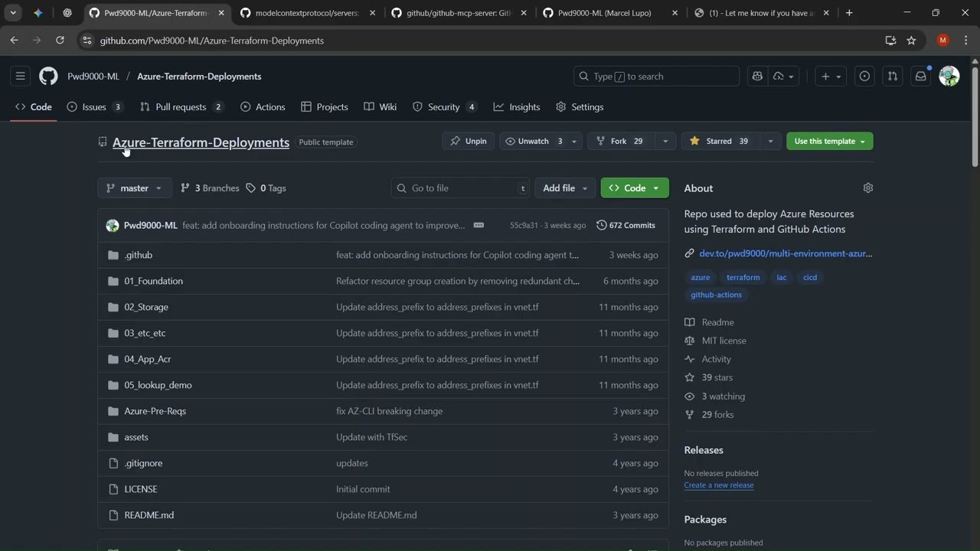Switch to the Security tab

coord(445,107)
